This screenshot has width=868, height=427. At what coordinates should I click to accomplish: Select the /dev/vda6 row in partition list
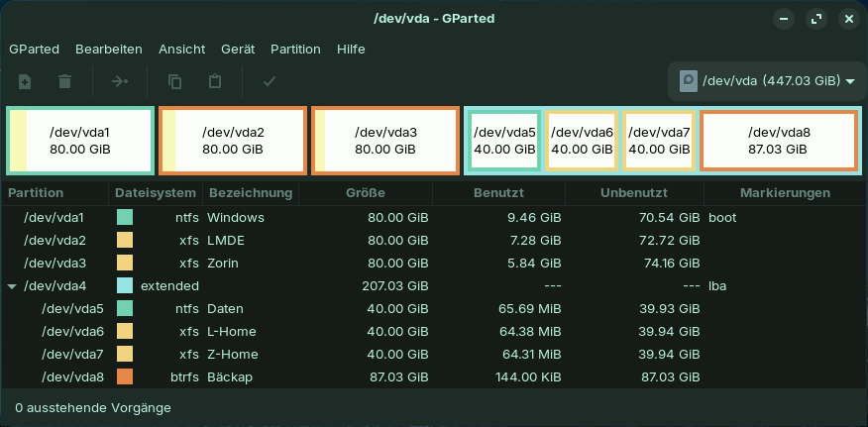434,331
